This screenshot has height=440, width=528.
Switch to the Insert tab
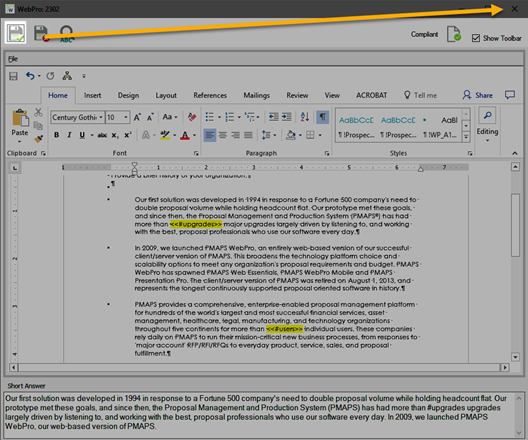93,95
